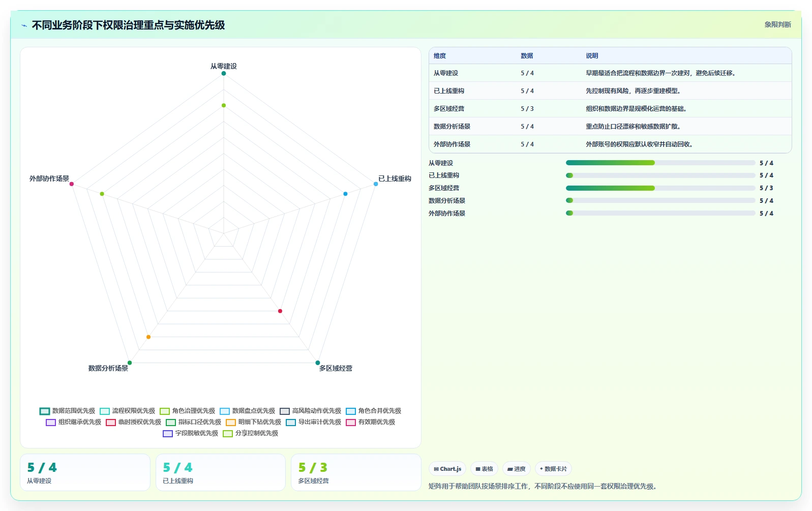Click 先控制现有风险，再逐步重建模型 description
812x511 pixels.
click(x=633, y=91)
